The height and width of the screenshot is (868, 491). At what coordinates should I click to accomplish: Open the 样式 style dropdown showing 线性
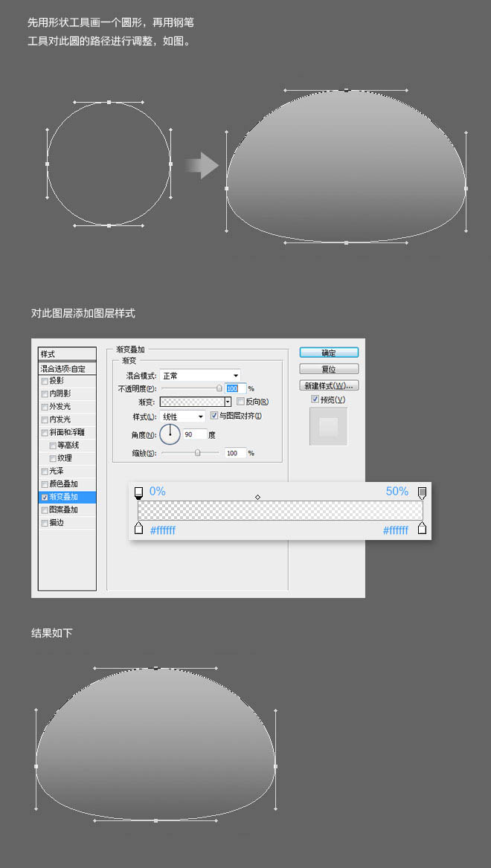pyautogui.click(x=183, y=417)
